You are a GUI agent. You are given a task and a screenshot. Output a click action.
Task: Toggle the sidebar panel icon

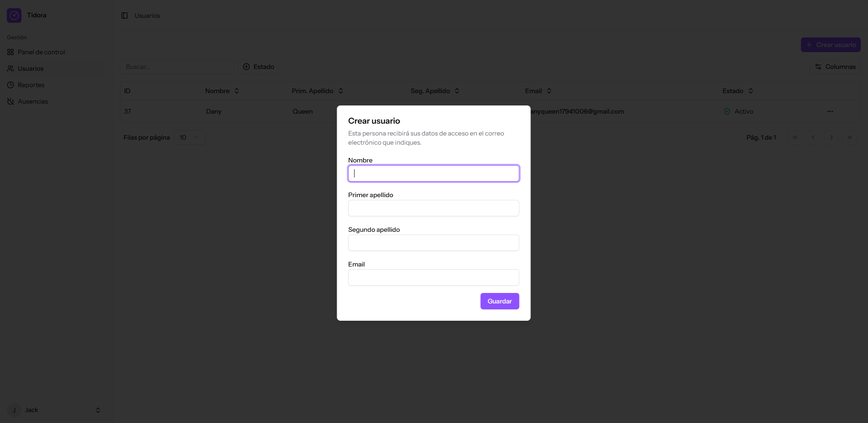click(x=125, y=16)
